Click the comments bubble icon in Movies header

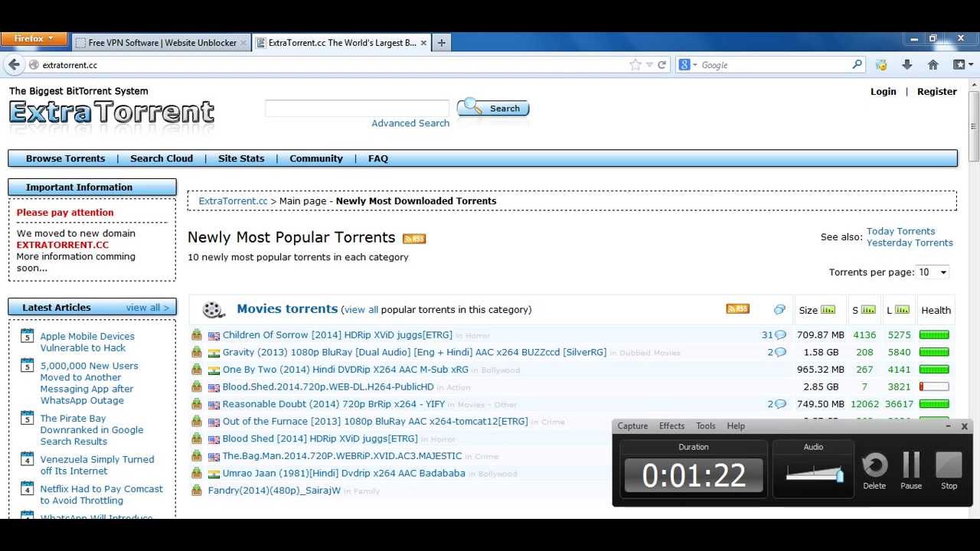click(x=779, y=309)
